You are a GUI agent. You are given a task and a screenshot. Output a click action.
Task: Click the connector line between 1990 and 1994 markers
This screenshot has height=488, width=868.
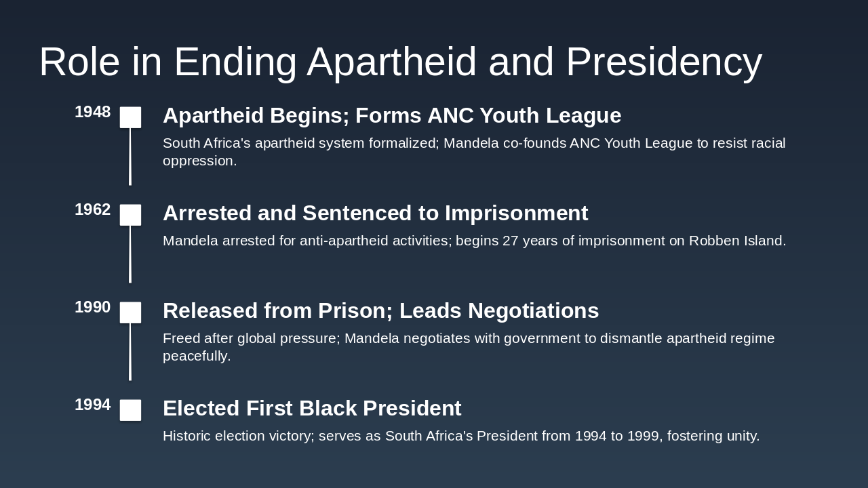pos(130,352)
